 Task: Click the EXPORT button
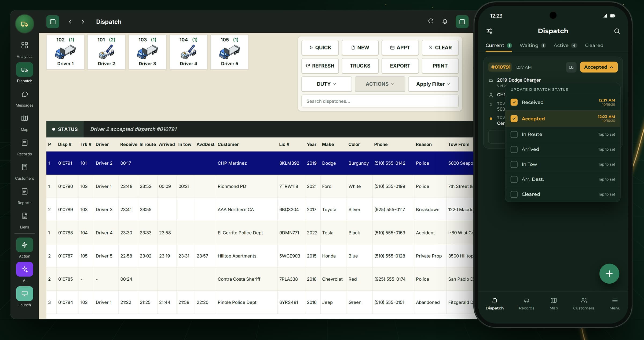click(x=400, y=66)
